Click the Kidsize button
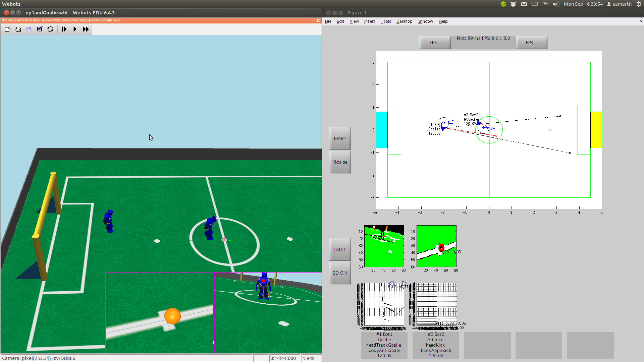The height and width of the screenshot is (362, 644). point(340,162)
